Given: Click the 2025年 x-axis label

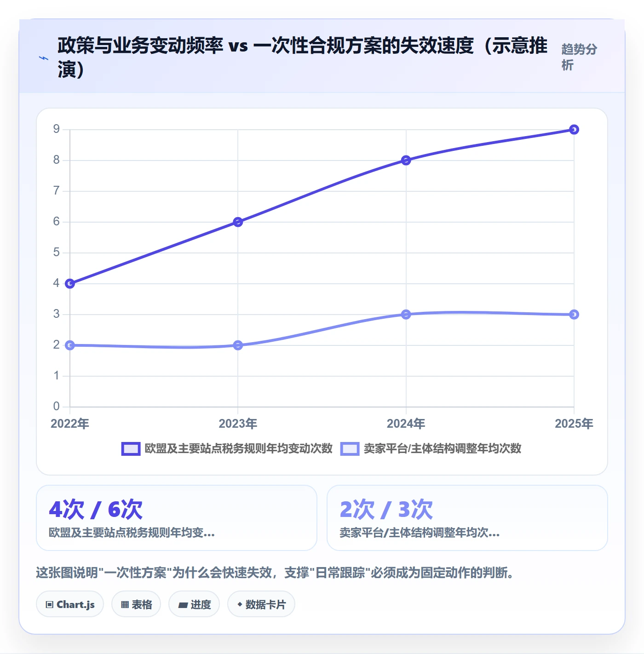Looking at the screenshot, I should tap(574, 424).
